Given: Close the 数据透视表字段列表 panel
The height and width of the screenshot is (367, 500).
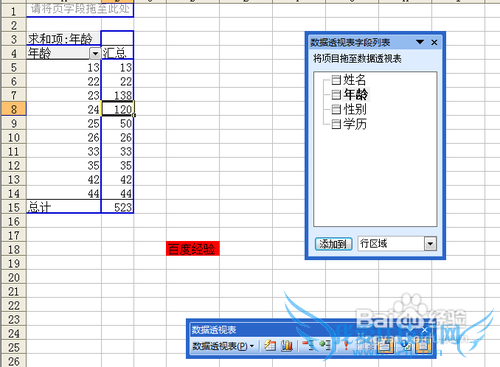Looking at the screenshot, I should coord(434,42).
